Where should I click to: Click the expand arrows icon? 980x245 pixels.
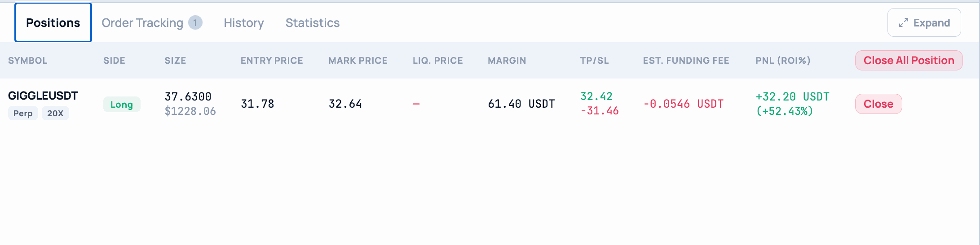tap(903, 23)
